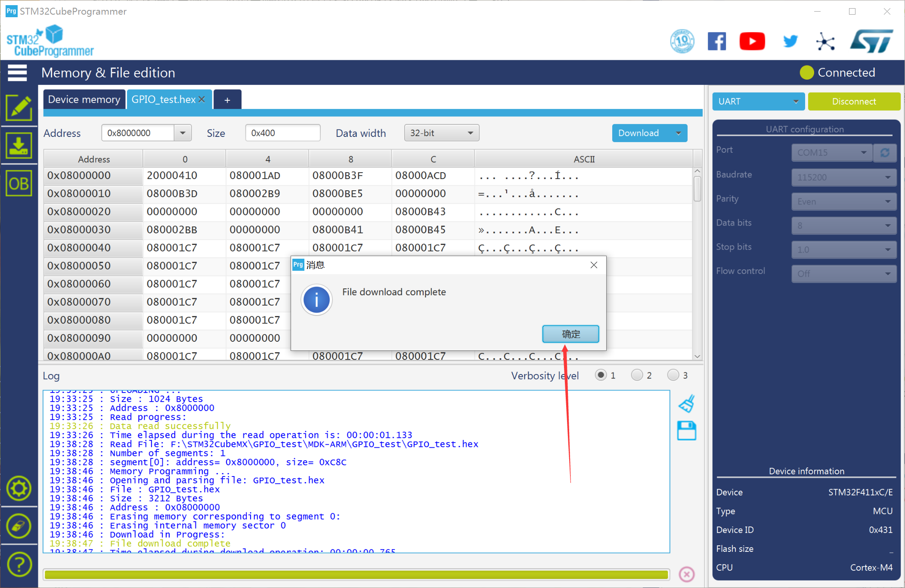Select verbosity level 1 radio button
Screen dimensions: 905x588
(x=601, y=375)
